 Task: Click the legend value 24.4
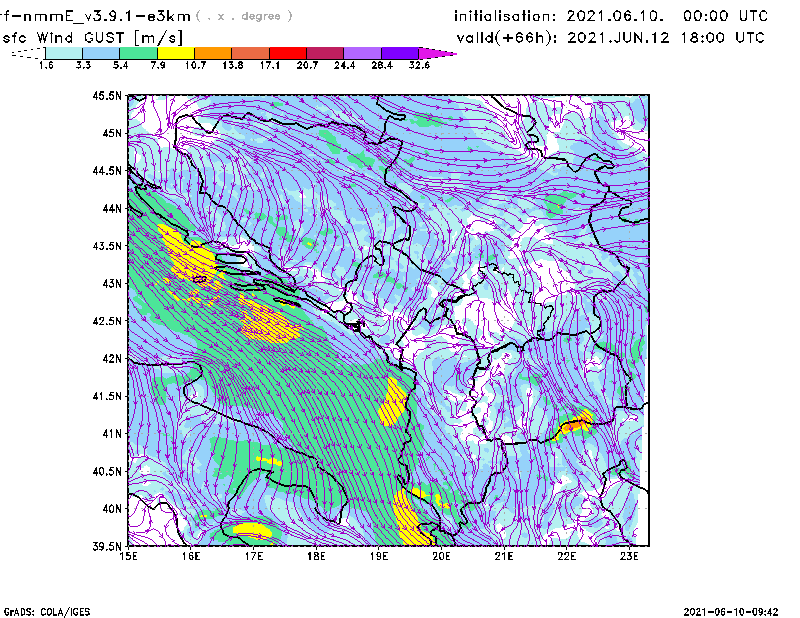point(344,65)
